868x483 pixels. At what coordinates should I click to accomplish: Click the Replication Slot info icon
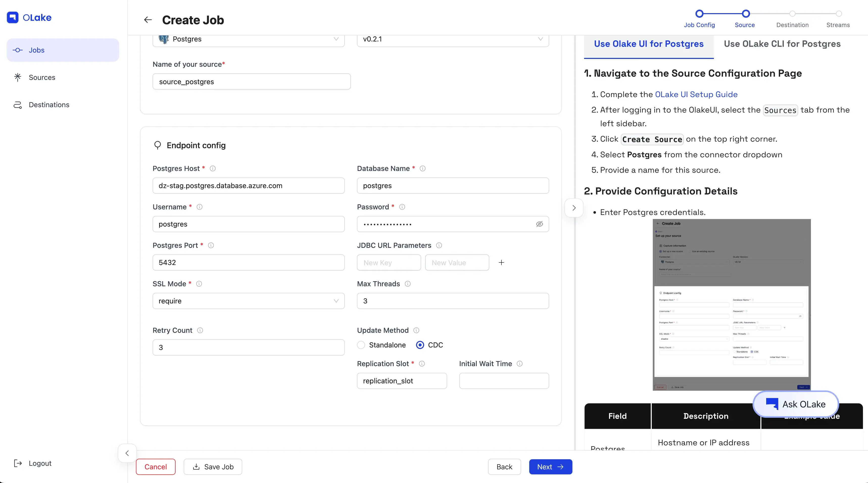coord(422,364)
